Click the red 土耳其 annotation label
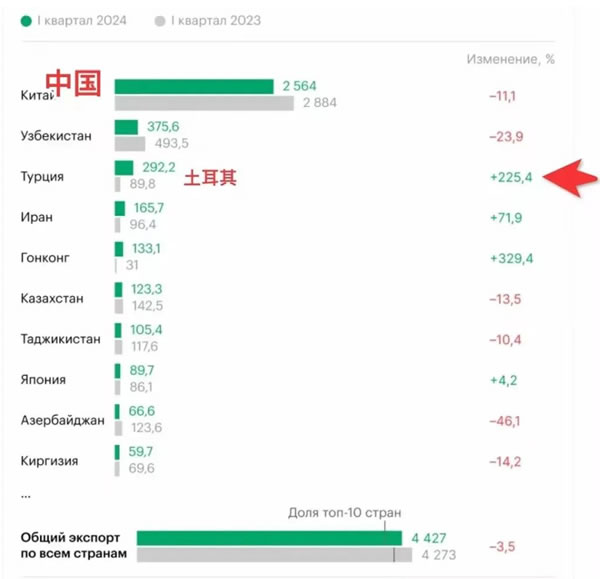 point(210,178)
